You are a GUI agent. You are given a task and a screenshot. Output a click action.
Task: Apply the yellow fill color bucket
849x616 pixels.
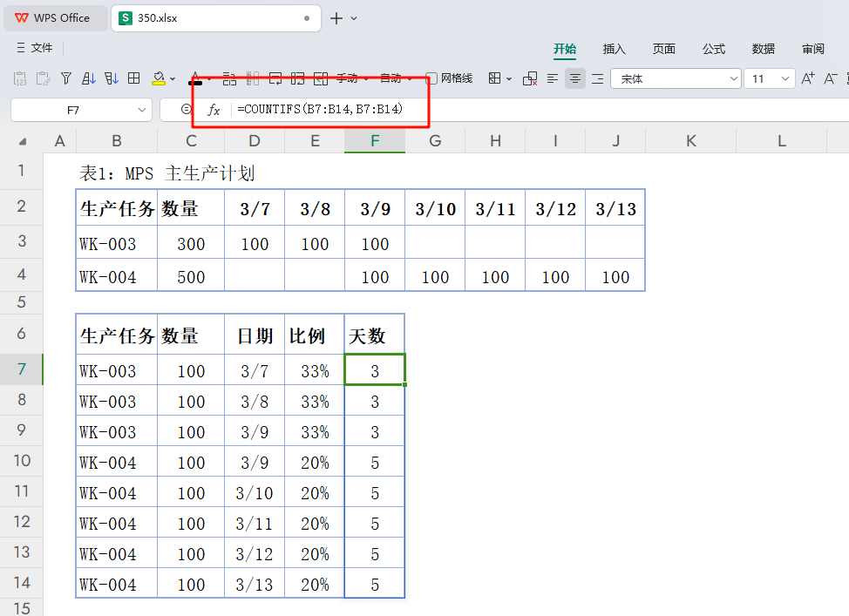[159, 78]
